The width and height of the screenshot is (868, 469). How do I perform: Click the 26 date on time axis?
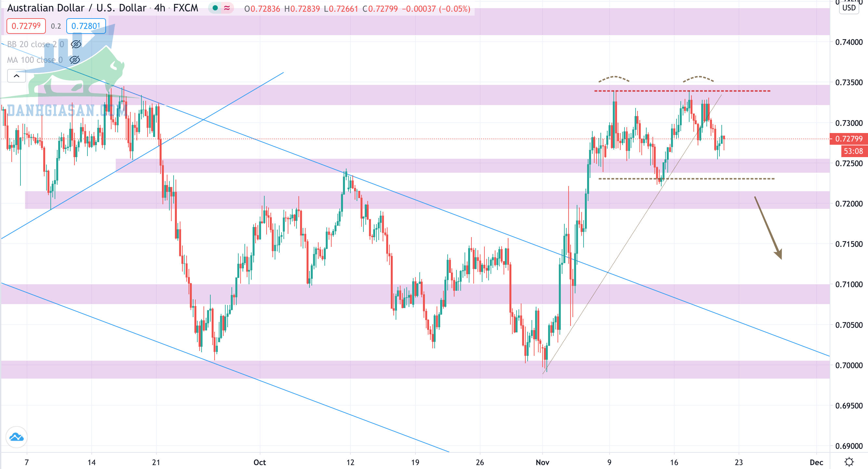[x=480, y=462]
